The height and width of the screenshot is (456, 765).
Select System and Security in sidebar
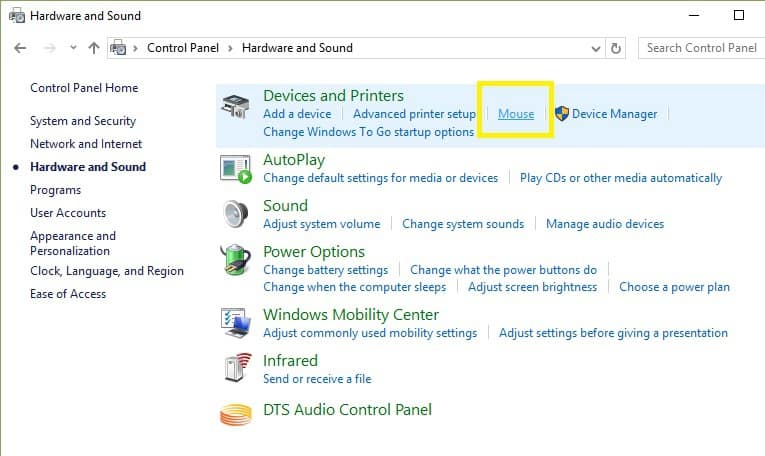click(x=83, y=121)
